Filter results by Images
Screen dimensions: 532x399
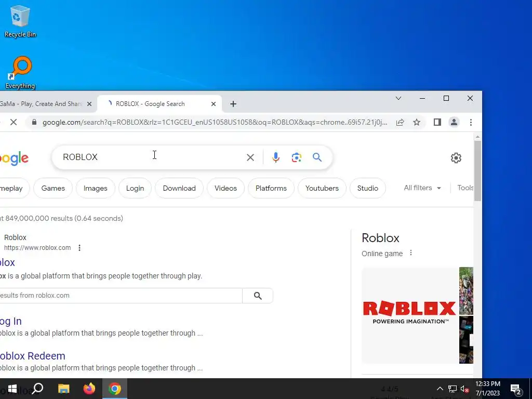click(x=96, y=188)
